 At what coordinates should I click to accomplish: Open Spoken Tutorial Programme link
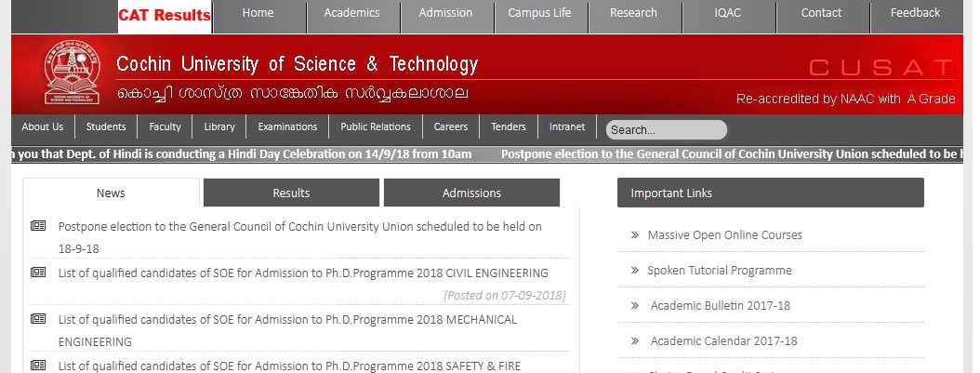point(720,271)
